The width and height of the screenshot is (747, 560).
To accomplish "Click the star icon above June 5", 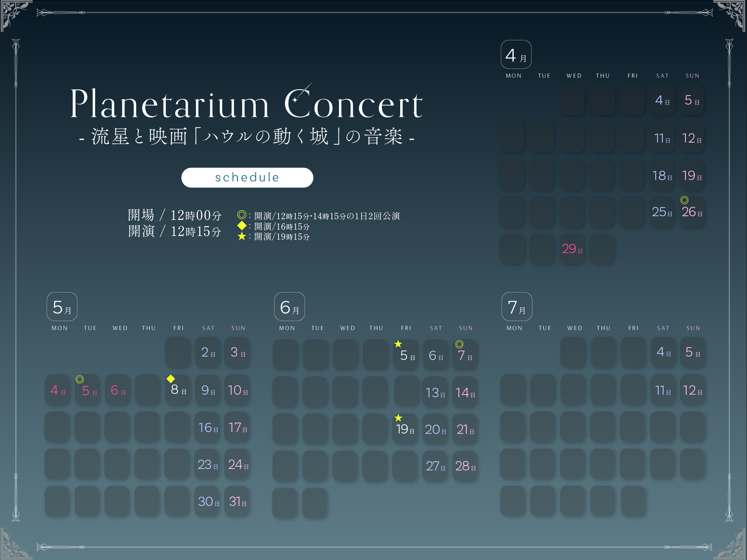I will [x=398, y=343].
